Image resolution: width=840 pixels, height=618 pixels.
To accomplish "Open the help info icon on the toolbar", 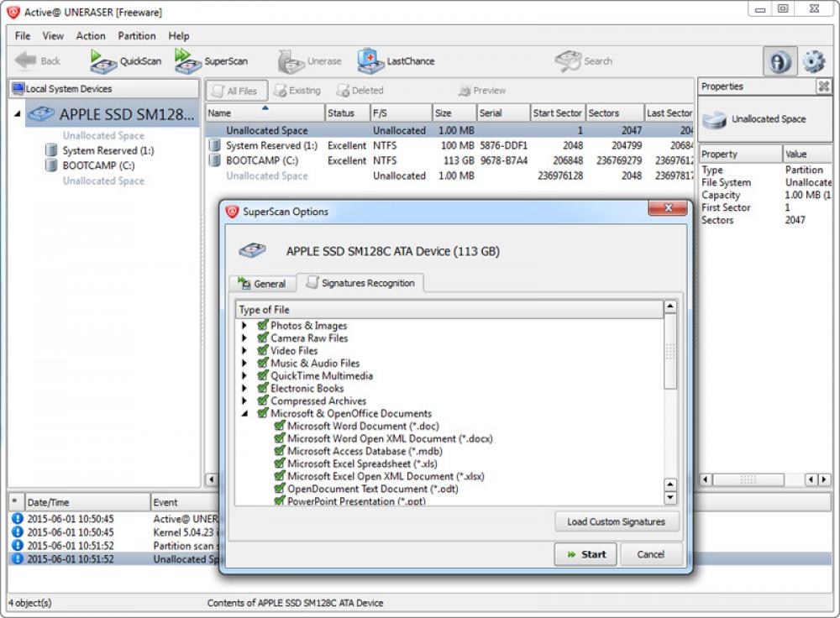I will [780, 60].
